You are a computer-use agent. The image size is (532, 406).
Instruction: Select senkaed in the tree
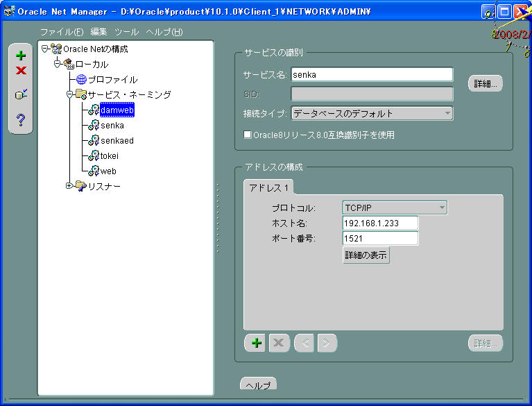coord(117,140)
